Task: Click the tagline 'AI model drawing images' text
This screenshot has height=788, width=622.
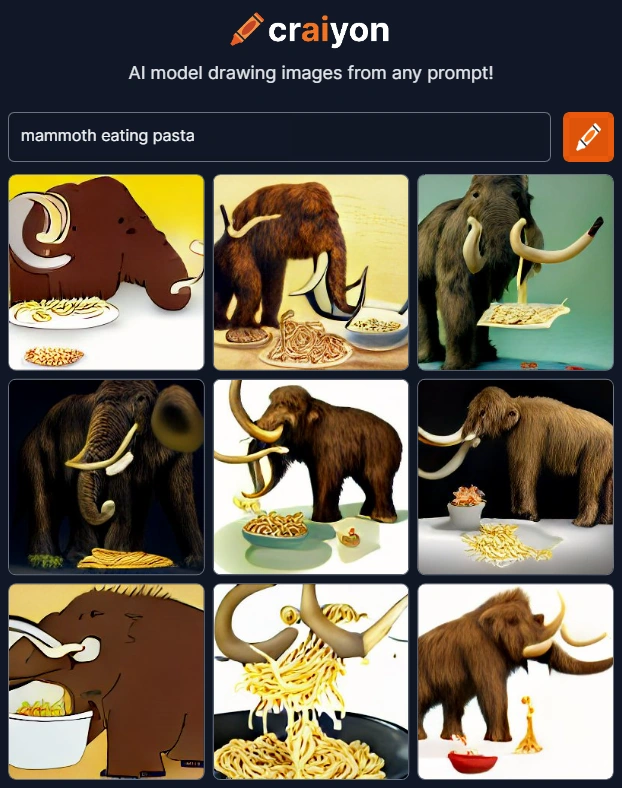Action: (x=310, y=73)
